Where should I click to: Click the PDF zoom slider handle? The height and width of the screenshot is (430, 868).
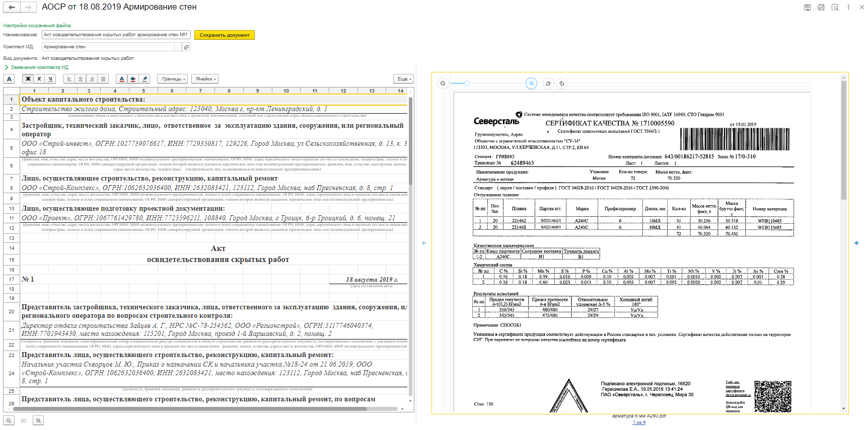pos(467,83)
